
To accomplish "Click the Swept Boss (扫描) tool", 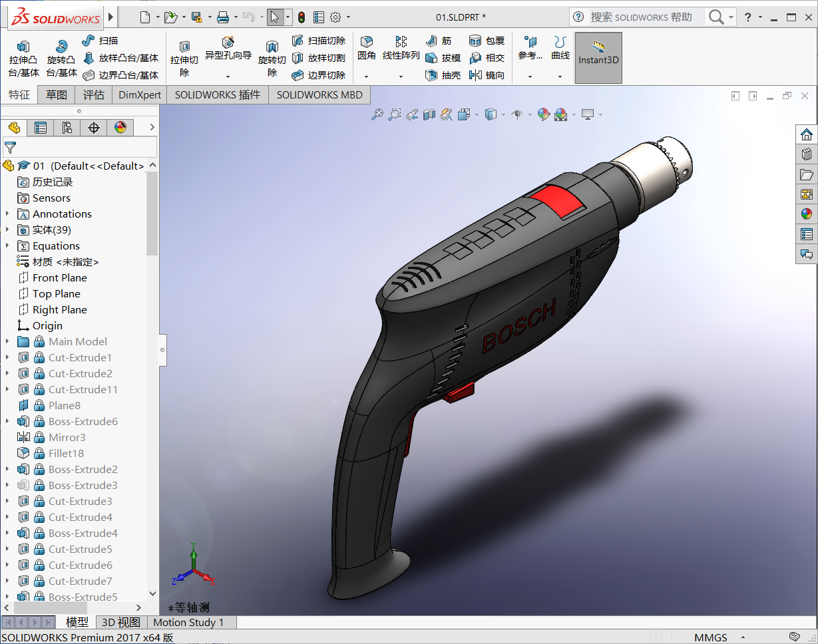I will 100,41.
